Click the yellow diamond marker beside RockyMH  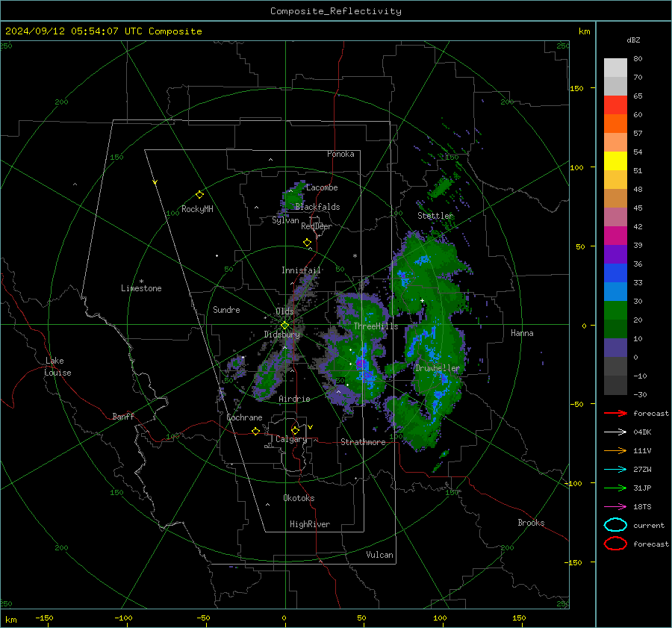tap(199, 195)
